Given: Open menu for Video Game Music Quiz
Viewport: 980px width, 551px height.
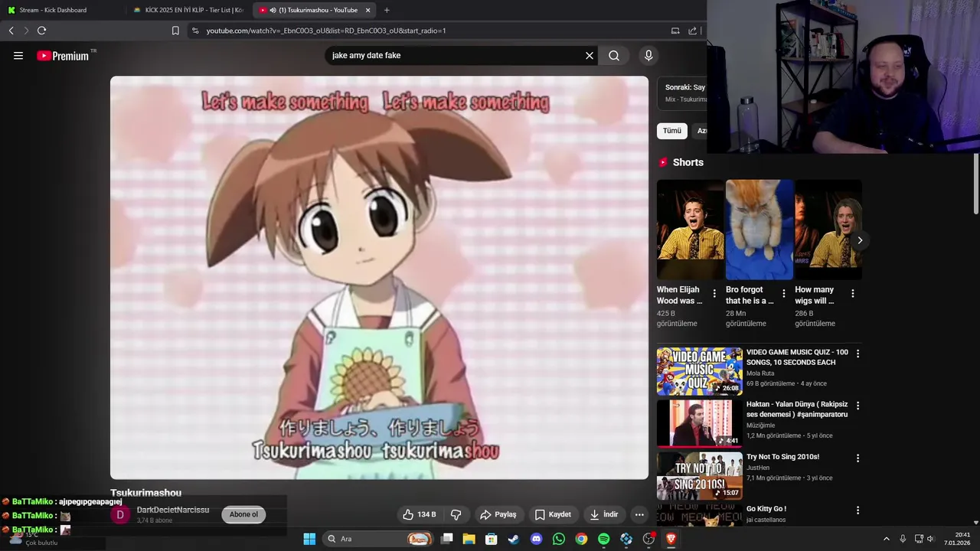Looking at the screenshot, I should coord(857,354).
